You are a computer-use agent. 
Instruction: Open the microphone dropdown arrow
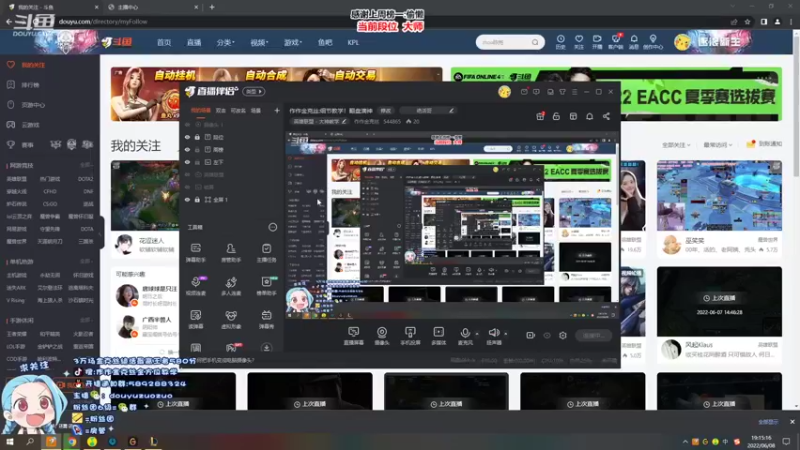click(477, 334)
